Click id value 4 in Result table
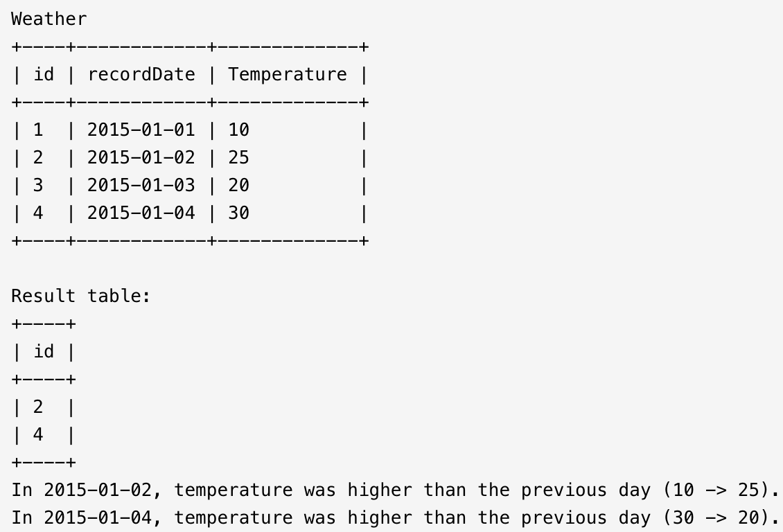The width and height of the screenshot is (783, 532). pyautogui.click(x=38, y=435)
